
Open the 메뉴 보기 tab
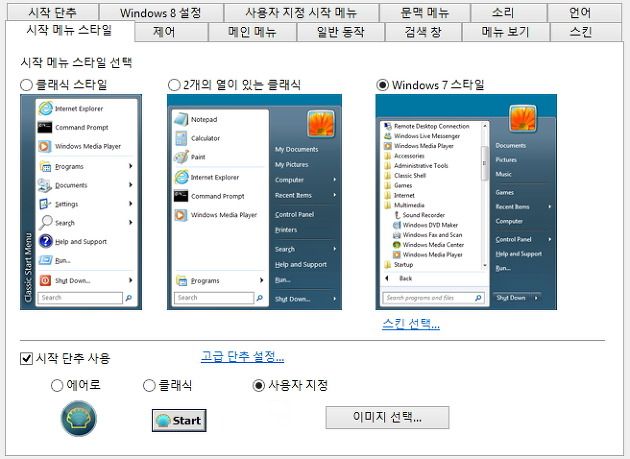(505, 32)
